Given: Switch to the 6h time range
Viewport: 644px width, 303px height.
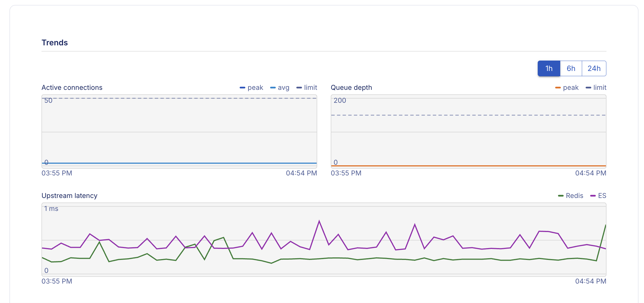Looking at the screenshot, I should click(571, 68).
